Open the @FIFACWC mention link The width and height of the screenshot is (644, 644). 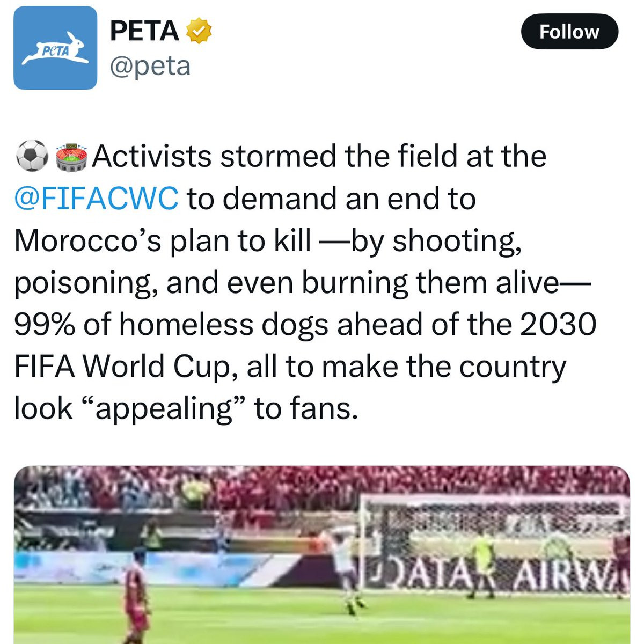(96, 198)
